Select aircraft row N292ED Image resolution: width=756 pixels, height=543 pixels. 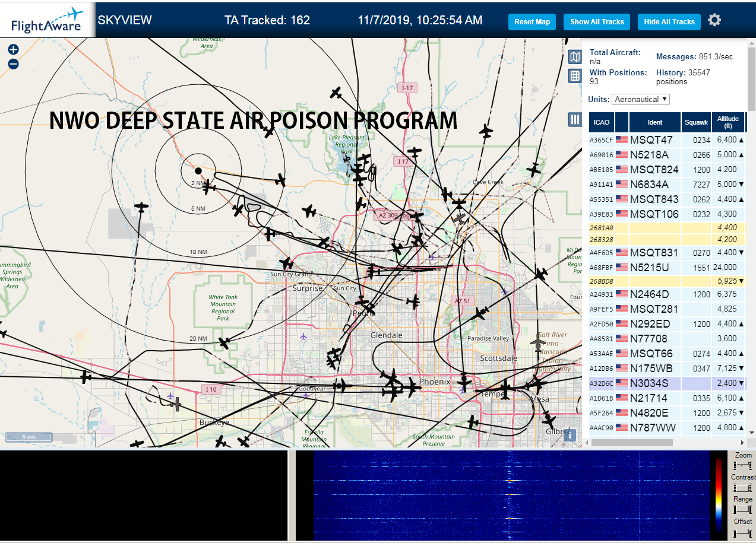666,324
